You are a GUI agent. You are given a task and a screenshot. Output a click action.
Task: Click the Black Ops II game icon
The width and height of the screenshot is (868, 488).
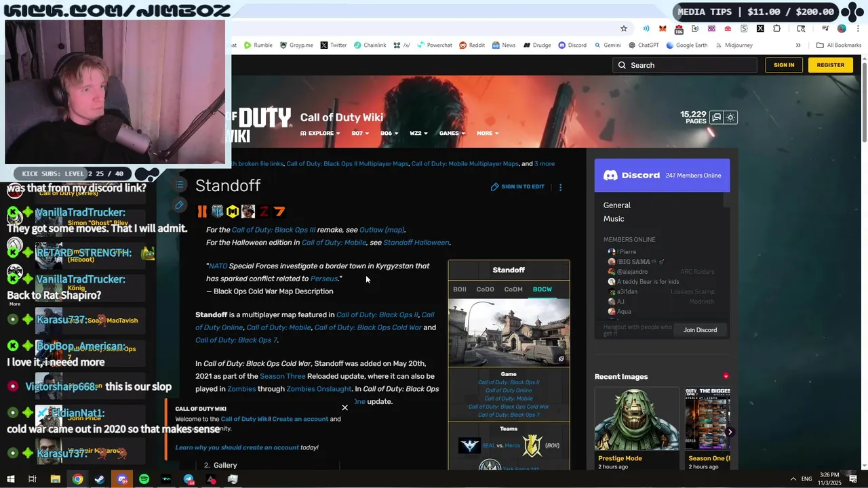[202, 211]
